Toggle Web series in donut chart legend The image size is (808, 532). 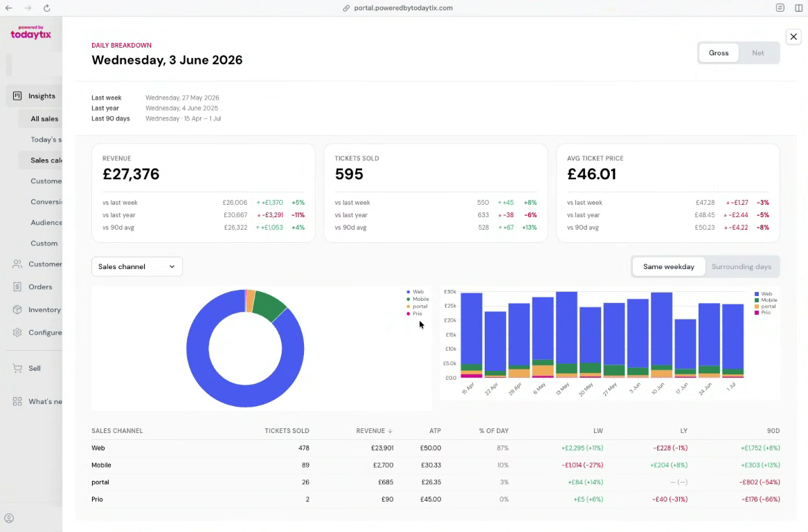tap(415, 292)
